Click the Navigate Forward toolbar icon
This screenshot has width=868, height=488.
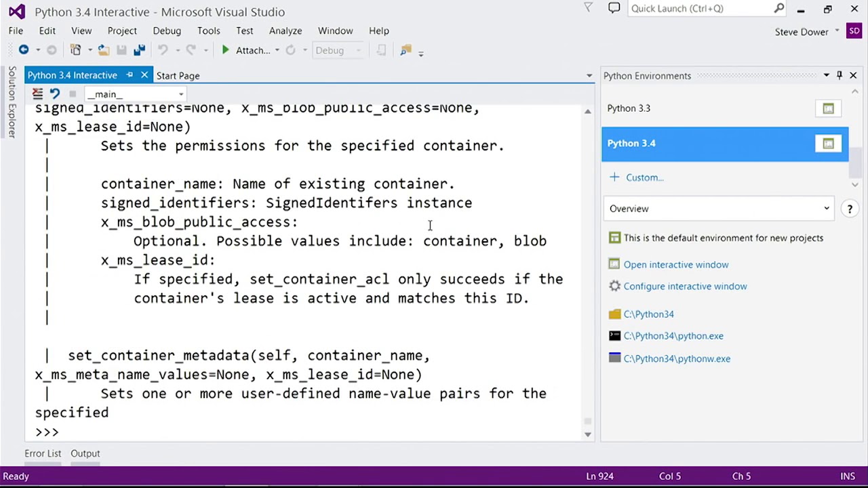51,49
